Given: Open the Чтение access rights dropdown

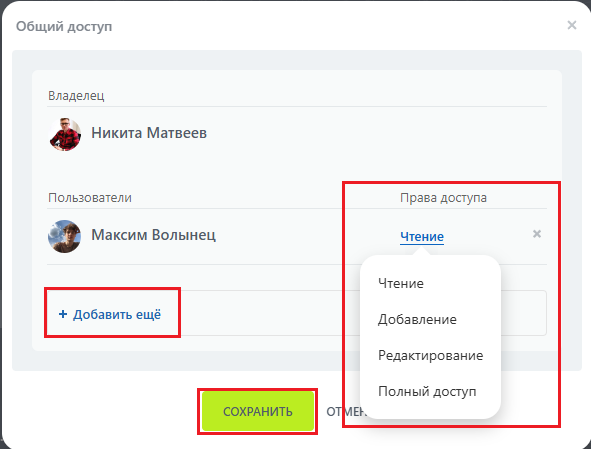Looking at the screenshot, I should [x=422, y=237].
